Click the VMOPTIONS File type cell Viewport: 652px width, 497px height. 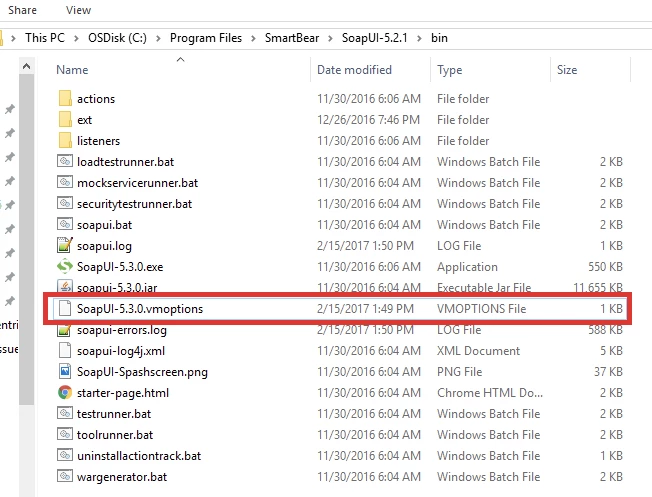click(481, 309)
